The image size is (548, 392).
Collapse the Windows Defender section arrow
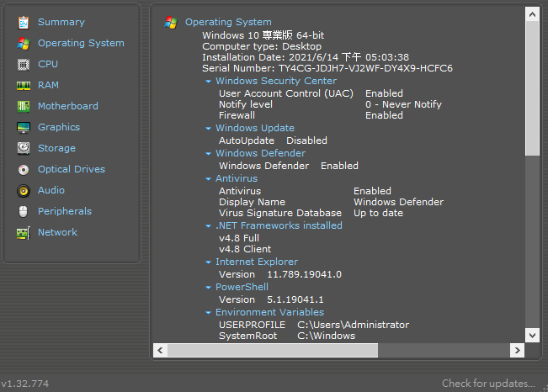coord(208,154)
